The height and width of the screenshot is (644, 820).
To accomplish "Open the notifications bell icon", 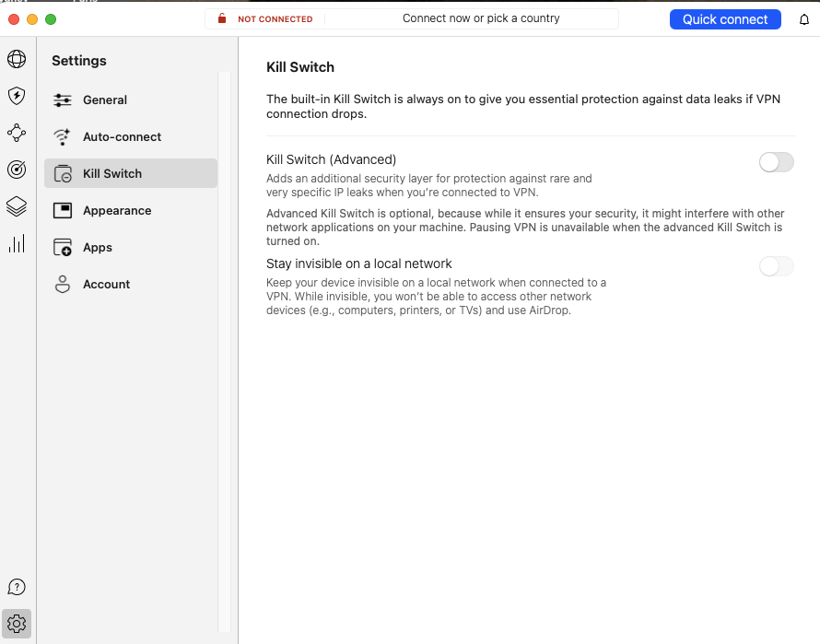I will point(803,19).
